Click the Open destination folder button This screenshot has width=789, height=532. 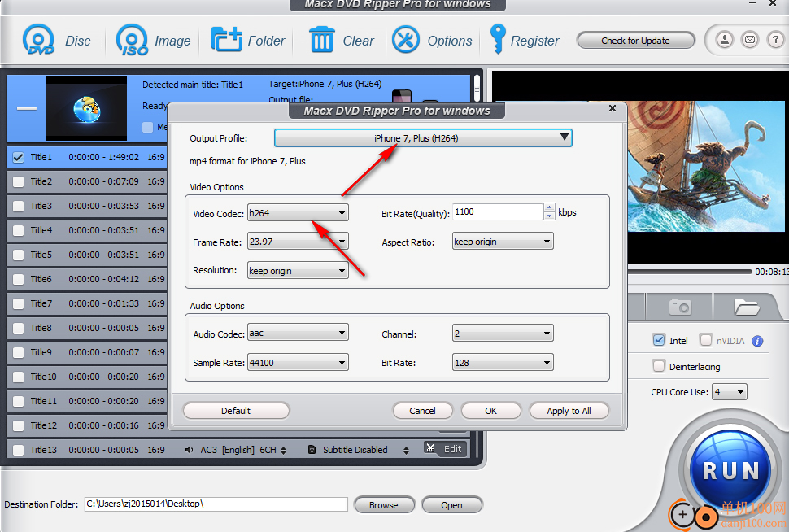coord(451,505)
